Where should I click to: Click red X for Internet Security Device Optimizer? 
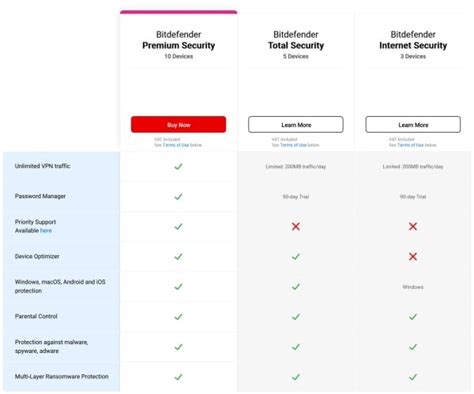tap(413, 257)
